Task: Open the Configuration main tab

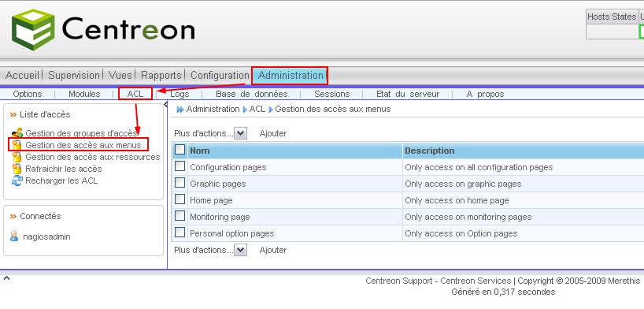Action: (x=220, y=76)
